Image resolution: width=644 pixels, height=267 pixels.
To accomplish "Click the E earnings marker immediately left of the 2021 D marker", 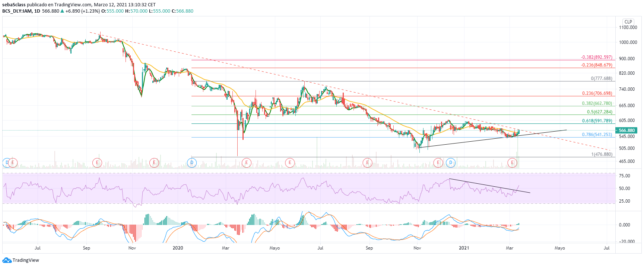I will [x=438, y=163].
